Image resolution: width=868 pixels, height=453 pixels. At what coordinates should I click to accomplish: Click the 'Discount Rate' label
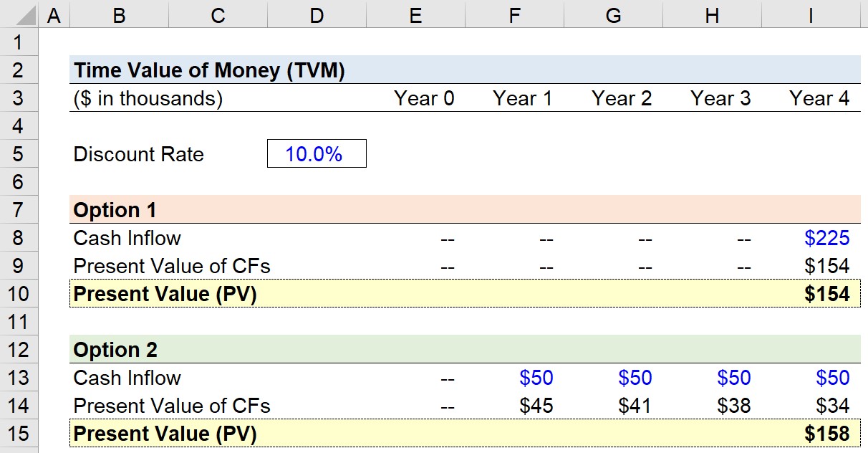pos(139,154)
